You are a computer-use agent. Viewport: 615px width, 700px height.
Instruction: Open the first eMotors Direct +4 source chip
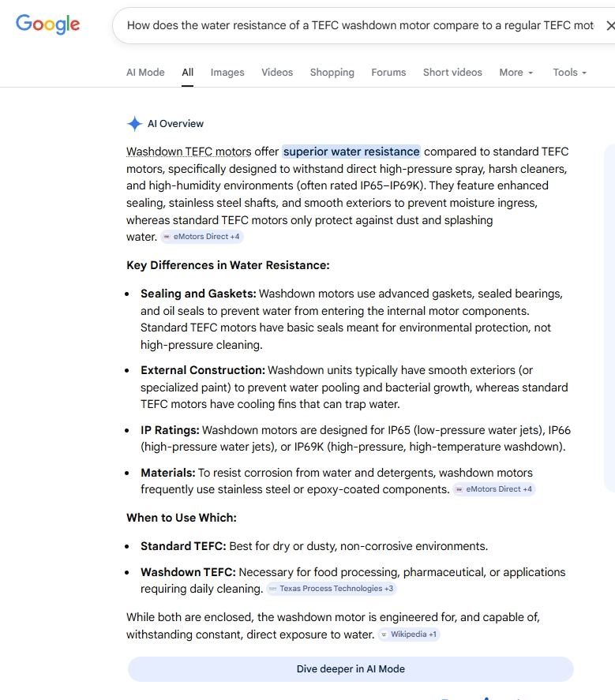tap(201, 237)
